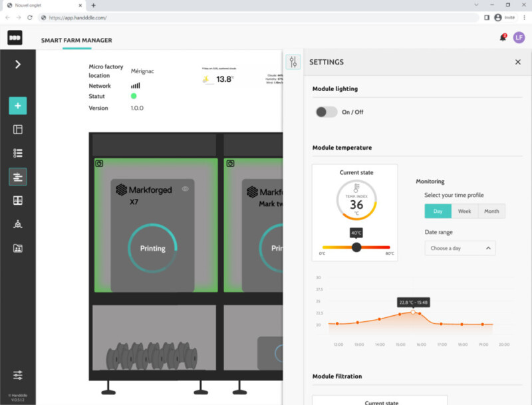Open the team folder icon in sidebar

click(x=18, y=248)
